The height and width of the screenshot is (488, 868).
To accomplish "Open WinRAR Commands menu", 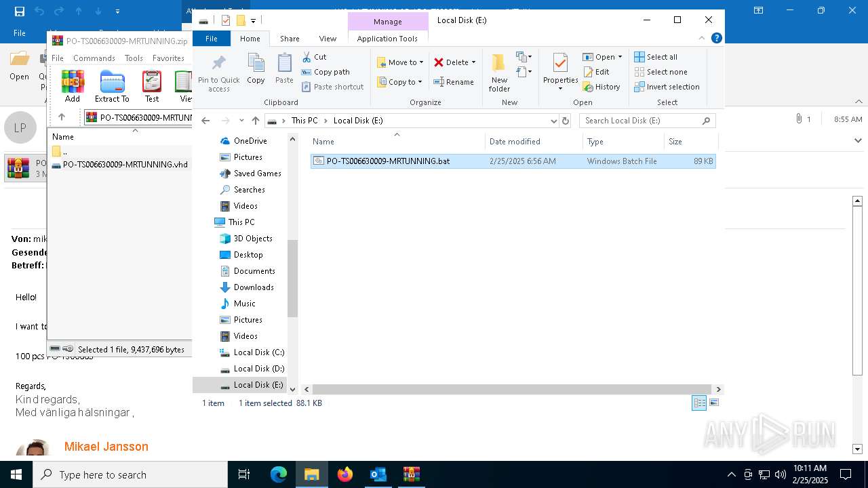I will pyautogui.click(x=94, y=58).
